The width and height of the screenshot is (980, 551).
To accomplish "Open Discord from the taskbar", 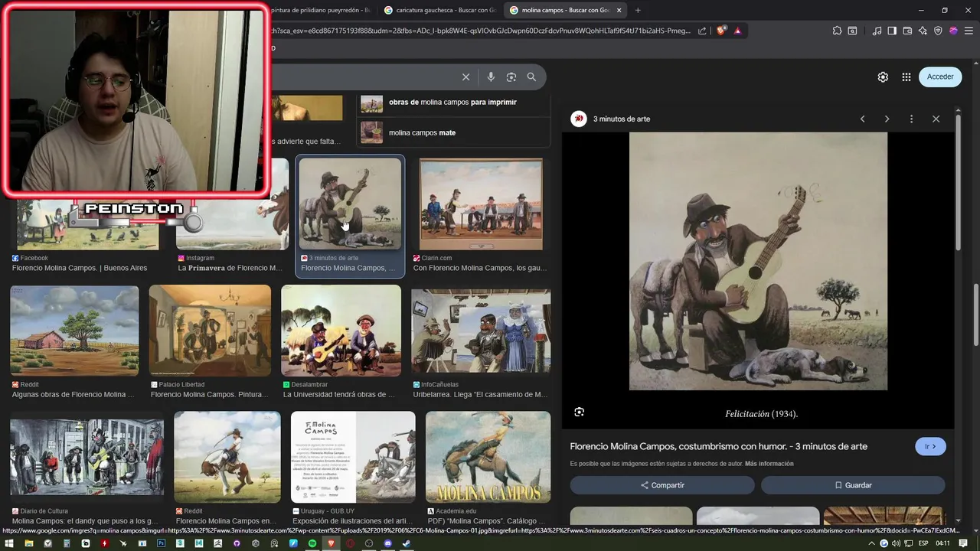I will click(387, 543).
